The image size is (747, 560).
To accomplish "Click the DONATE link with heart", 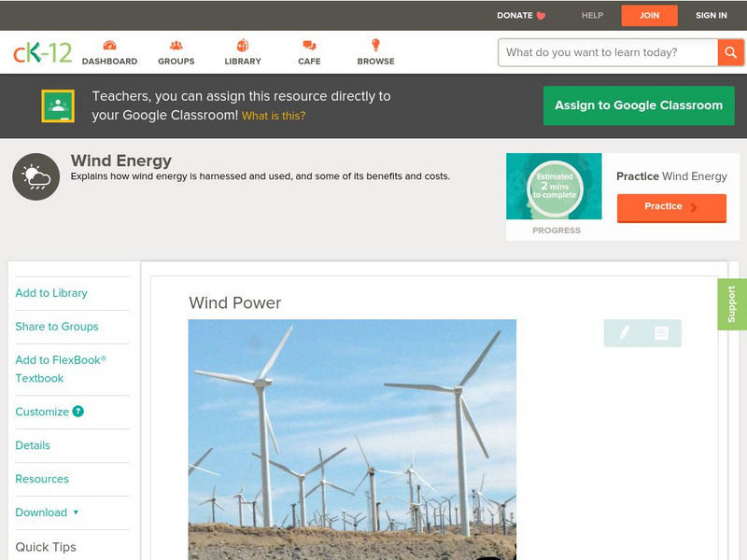I will click(521, 15).
